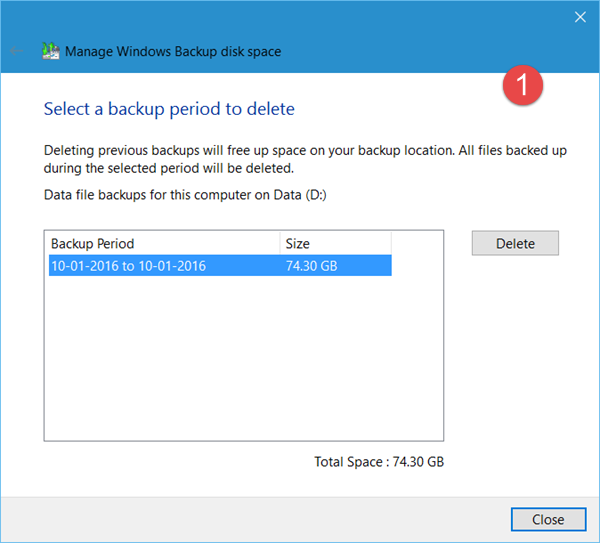600x543 pixels.
Task: Click the Windows Backup icon beside the title
Action: [50, 50]
